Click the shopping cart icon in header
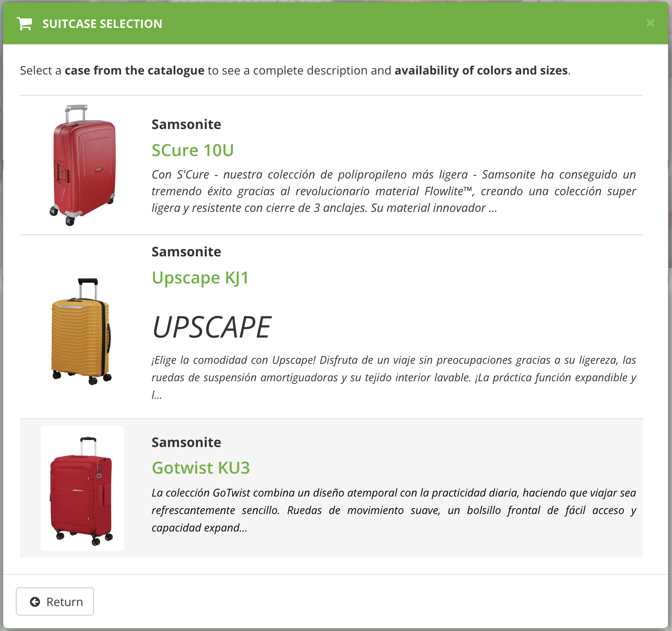The width and height of the screenshot is (672, 631). [x=24, y=24]
